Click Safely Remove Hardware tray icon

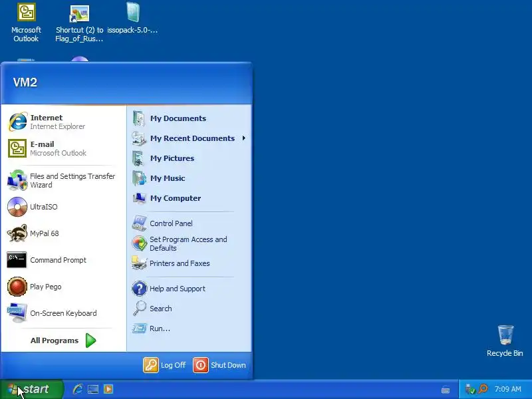(x=470, y=389)
